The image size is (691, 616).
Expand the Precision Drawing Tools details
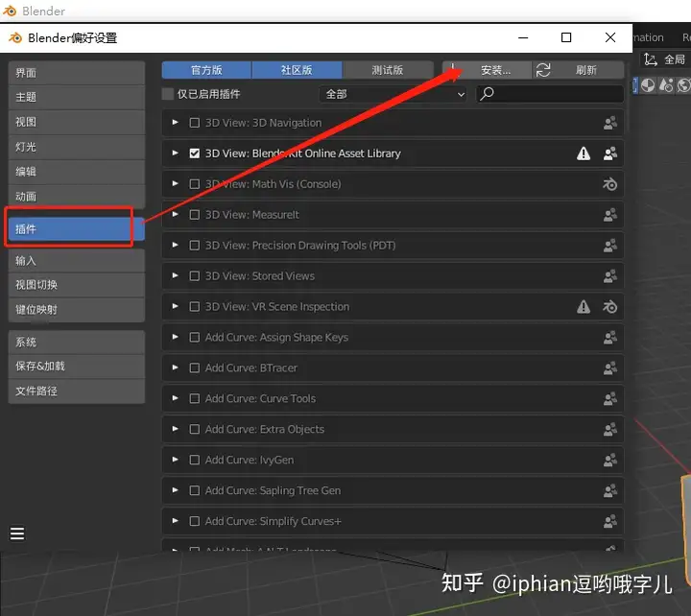click(176, 245)
